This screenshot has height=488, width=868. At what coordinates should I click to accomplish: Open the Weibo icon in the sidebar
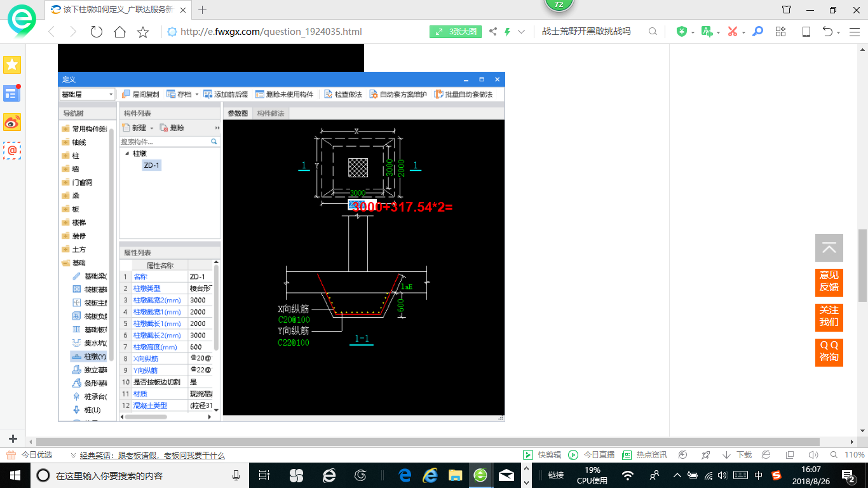point(12,123)
